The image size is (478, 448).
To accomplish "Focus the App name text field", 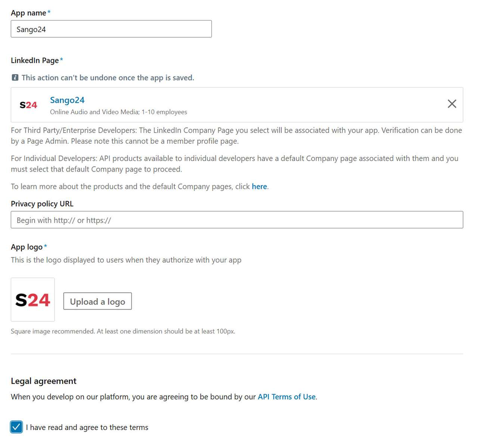I will 111,29.
